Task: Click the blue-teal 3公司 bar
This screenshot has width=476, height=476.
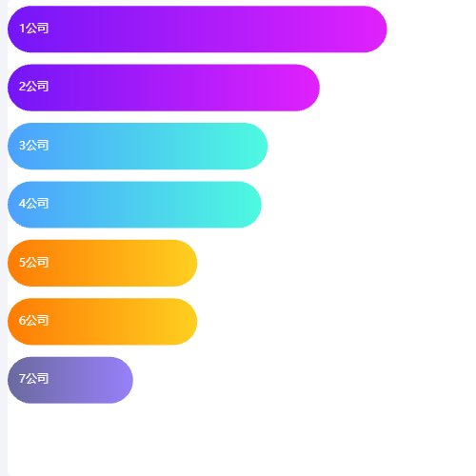Action: tap(137, 146)
